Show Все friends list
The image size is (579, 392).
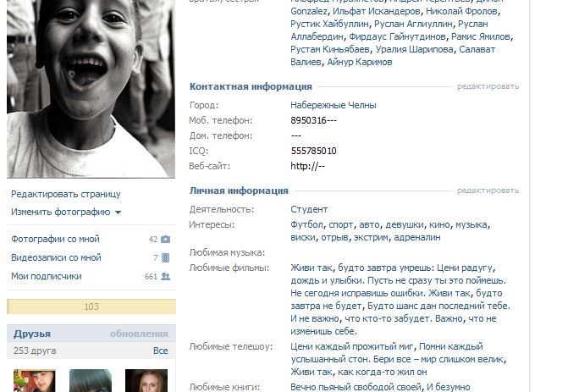tap(160, 351)
